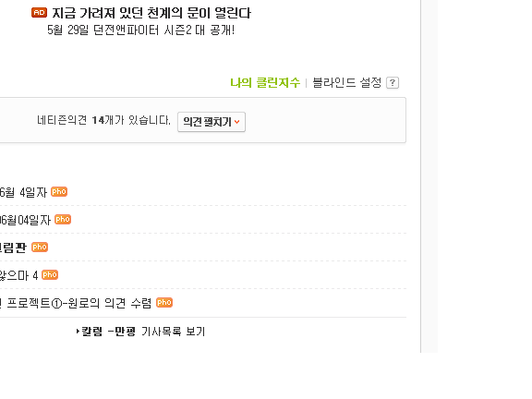The width and height of the screenshot is (532, 399).
Task: Click the Pho icon beside 06월04일자
Action: pos(63,220)
